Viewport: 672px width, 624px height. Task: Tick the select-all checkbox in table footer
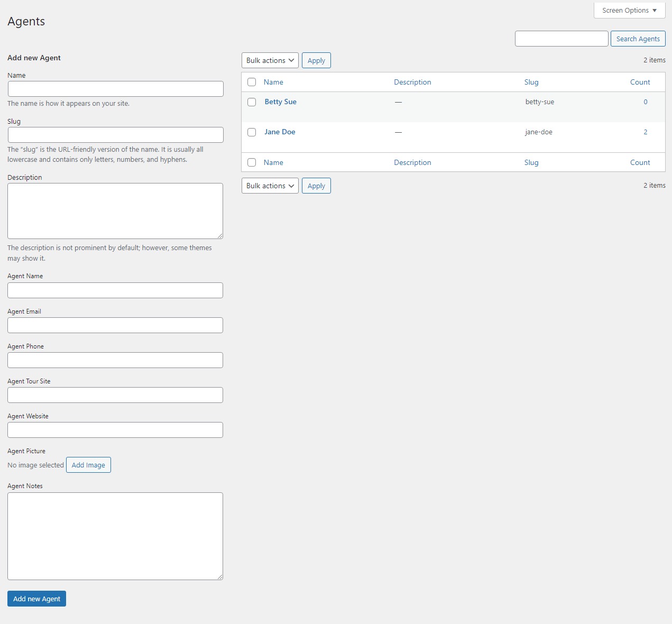[x=252, y=162]
